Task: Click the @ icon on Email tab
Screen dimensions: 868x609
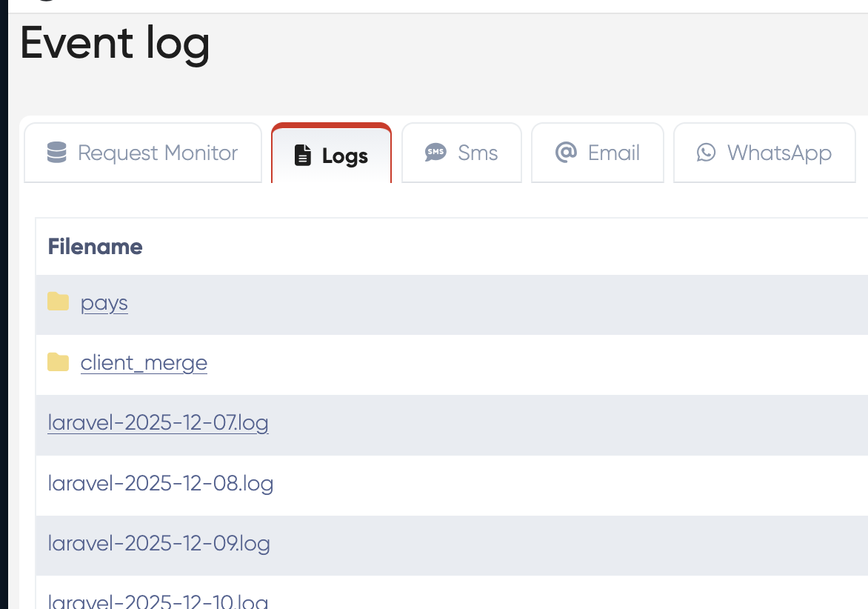Action: point(566,153)
